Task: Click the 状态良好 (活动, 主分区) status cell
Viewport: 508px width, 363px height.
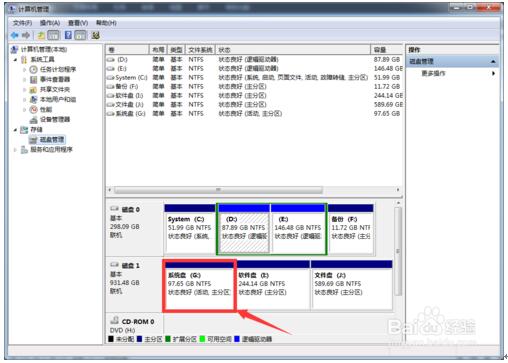Action: [250, 114]
